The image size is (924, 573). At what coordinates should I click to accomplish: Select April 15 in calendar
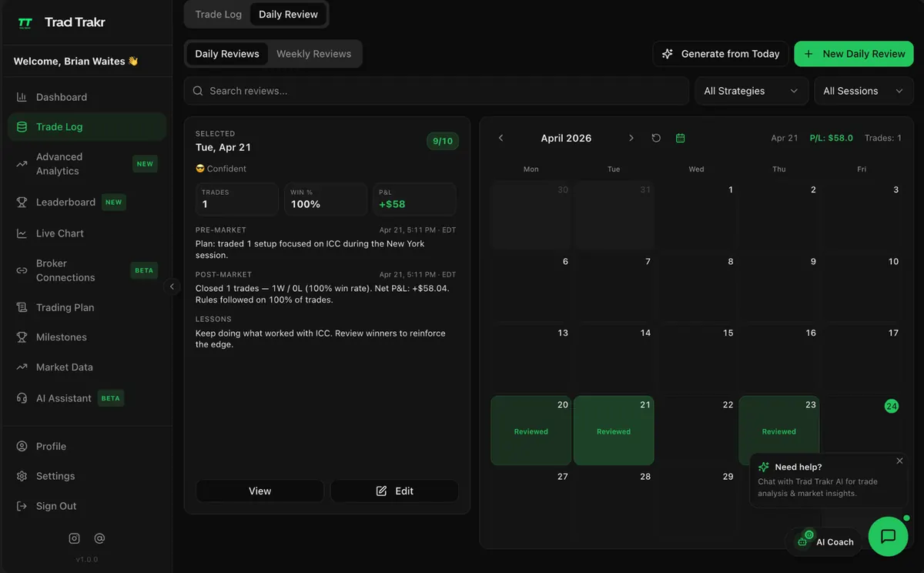click(696, 359)
